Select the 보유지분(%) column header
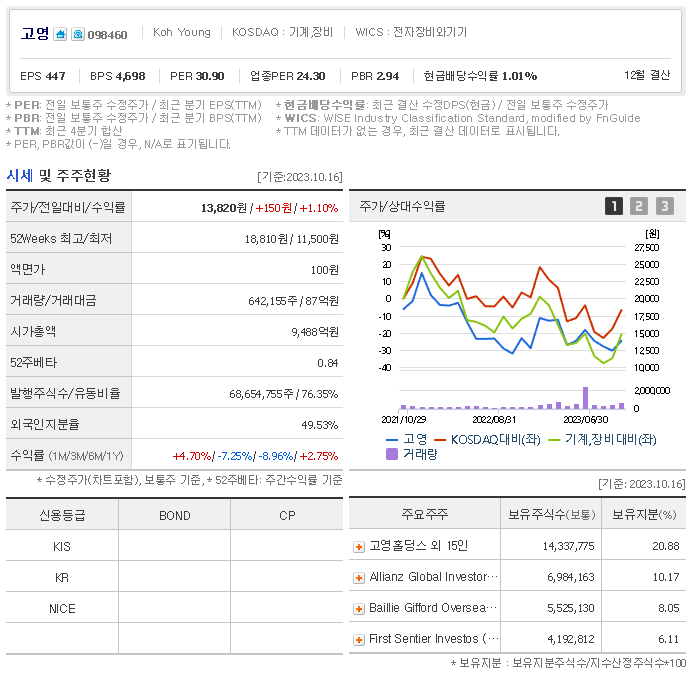Image resolution: width=691 pixels, height=676 pixels. [x=644, y=514]
